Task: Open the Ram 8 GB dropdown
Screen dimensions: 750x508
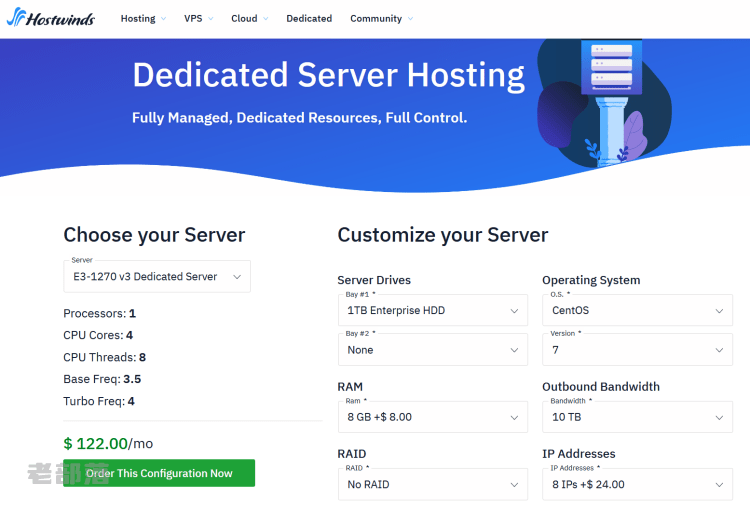Action: [x=433, y=417]
